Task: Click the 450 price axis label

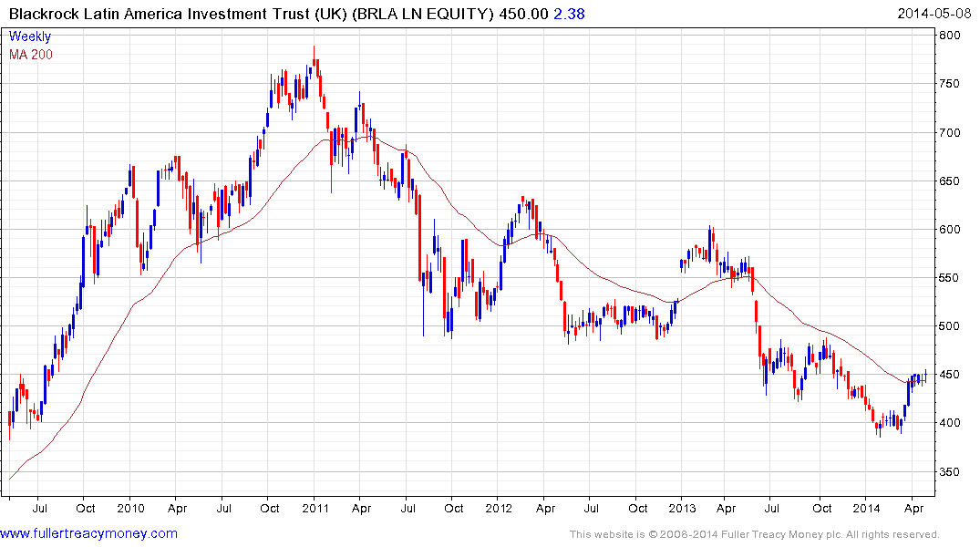Action: (949, 375)
